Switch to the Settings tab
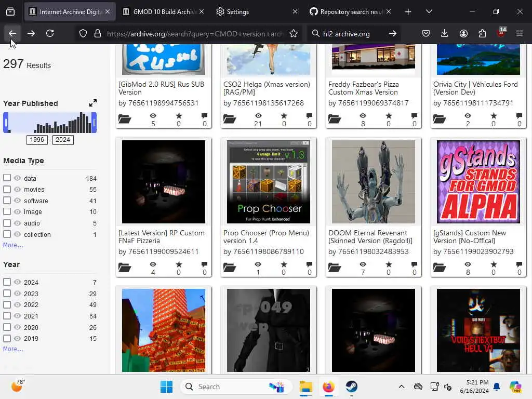532x399 pixels. (x=238, y=11)
